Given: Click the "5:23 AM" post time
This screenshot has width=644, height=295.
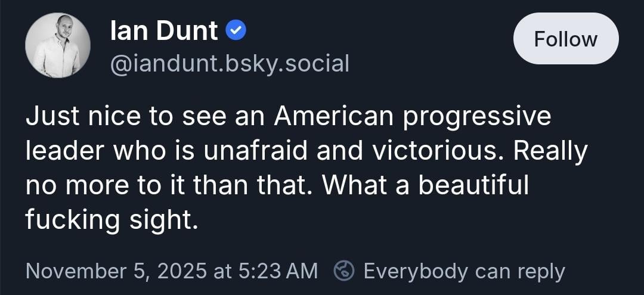Looking at the screenshot, I should click(278, 271).
